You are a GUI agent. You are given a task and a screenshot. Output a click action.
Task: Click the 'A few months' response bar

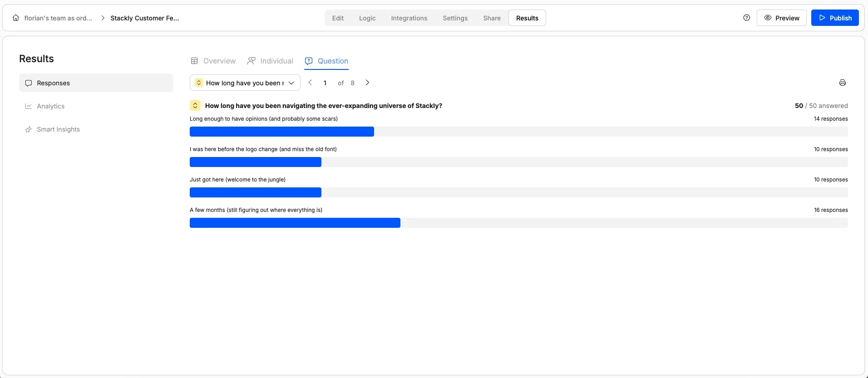[295, 223]
